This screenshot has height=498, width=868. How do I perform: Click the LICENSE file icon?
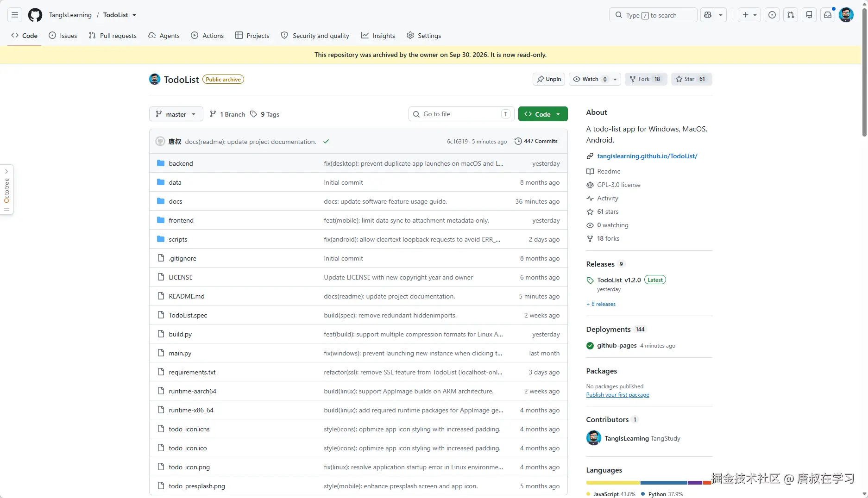click(x=161, y=277)
